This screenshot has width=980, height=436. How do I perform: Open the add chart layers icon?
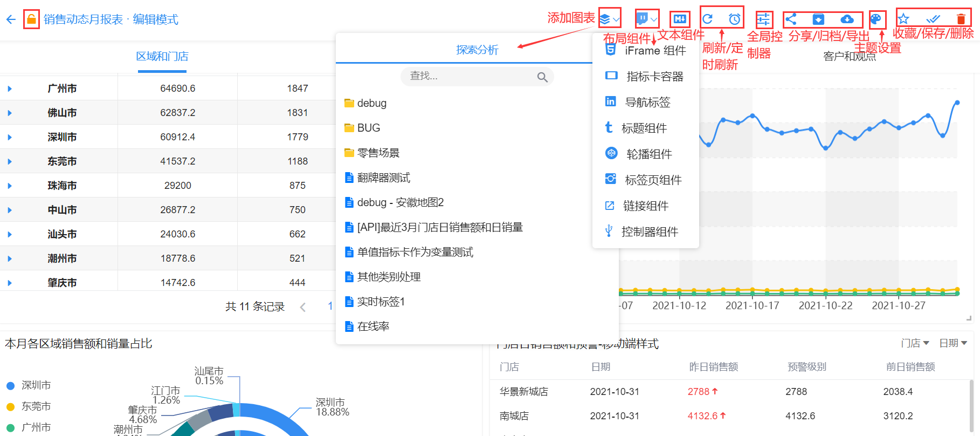pos(605,19)
